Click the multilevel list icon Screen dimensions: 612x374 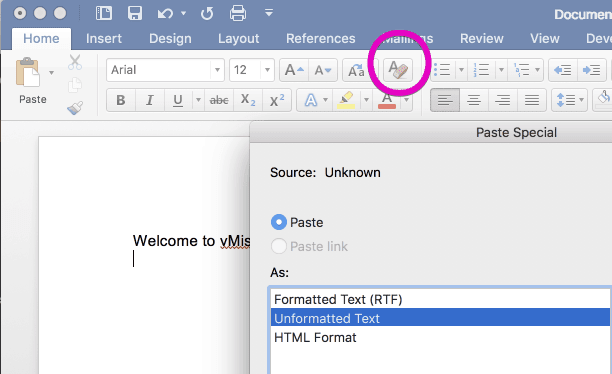[x=521, y=70]
